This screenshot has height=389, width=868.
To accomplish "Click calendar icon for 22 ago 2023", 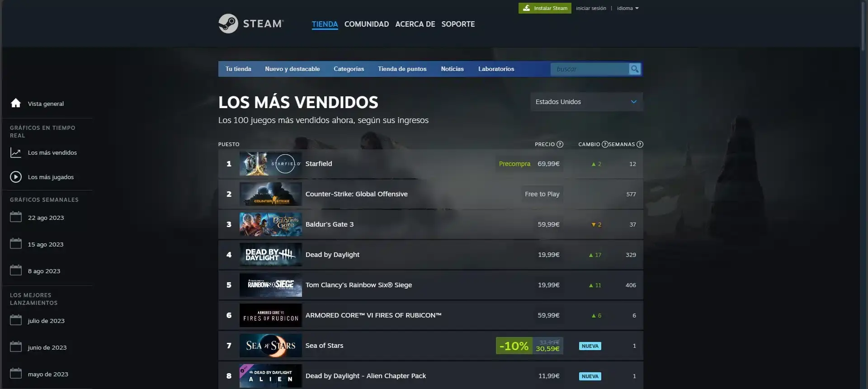I will [16, 217].
